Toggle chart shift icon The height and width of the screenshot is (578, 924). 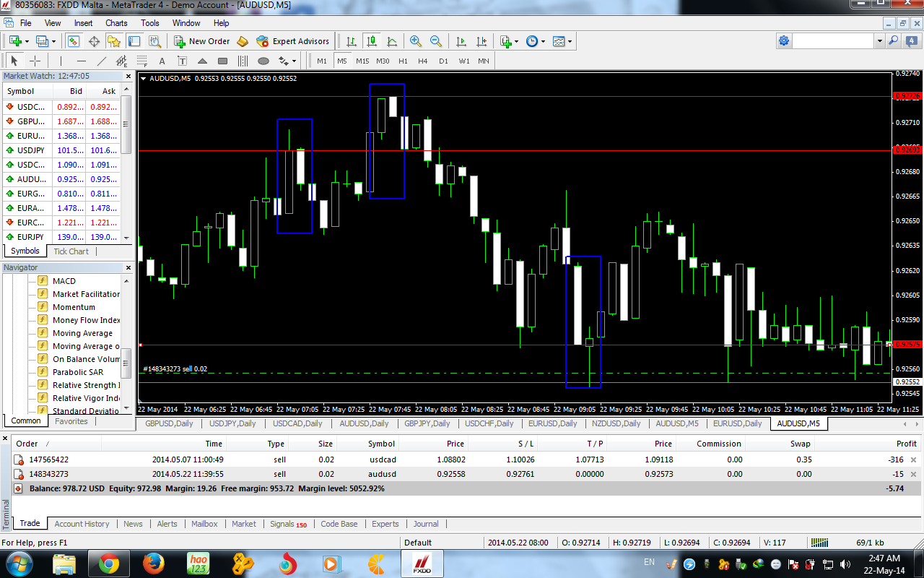(x=482, y=41)
